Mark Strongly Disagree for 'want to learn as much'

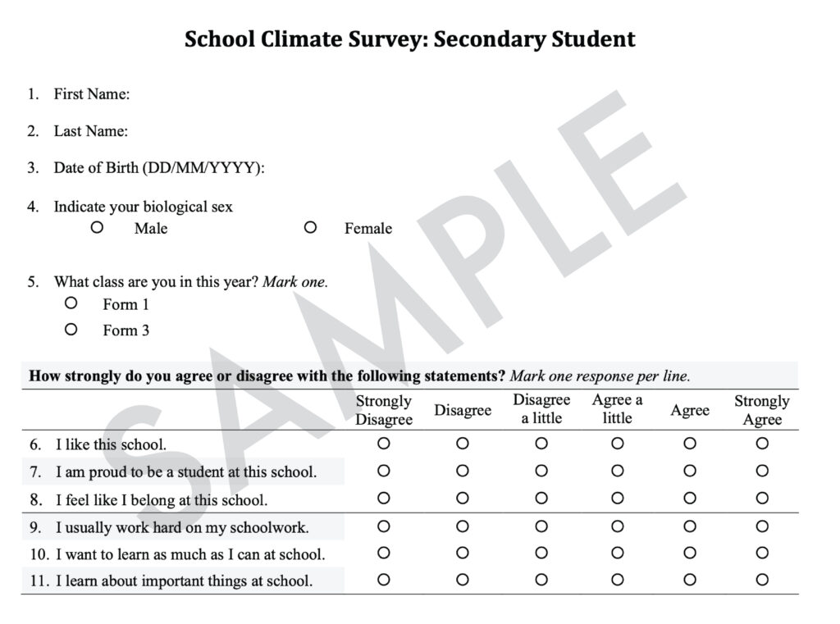pyautogui.click(x=383, y=553)
